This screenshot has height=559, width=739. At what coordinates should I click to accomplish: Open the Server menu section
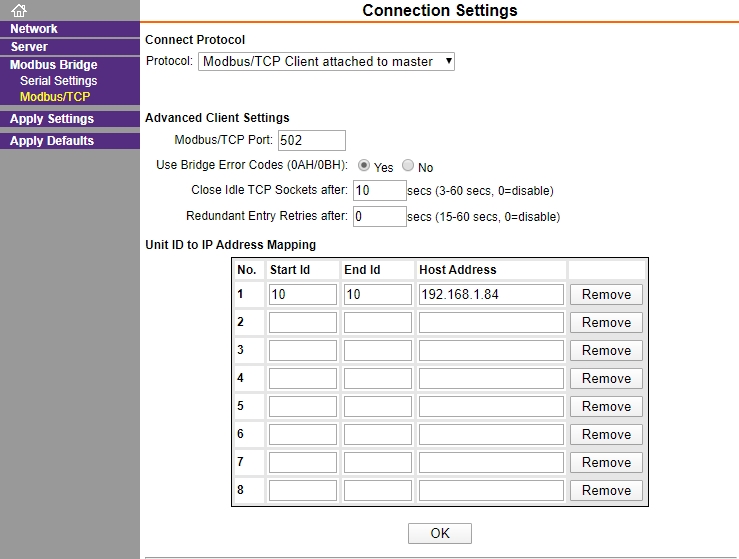[x=29, y=47]
